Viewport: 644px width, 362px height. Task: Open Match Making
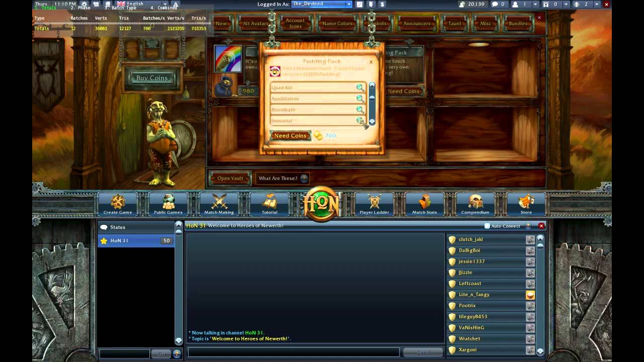219,204
